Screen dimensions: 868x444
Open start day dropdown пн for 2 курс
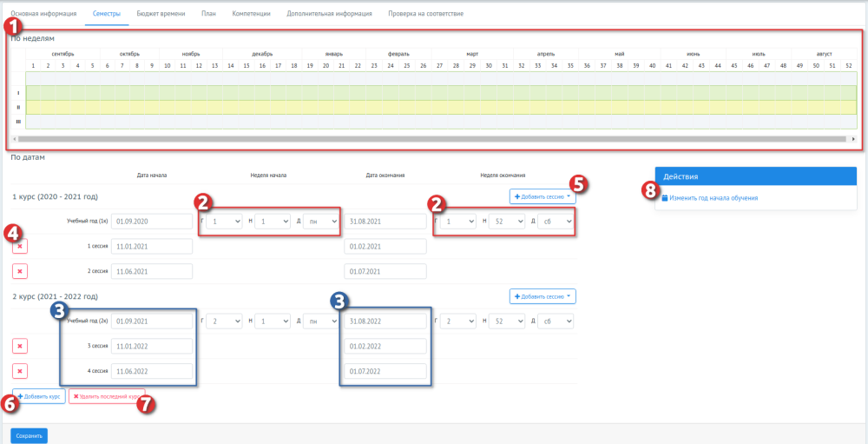(321, 321)
